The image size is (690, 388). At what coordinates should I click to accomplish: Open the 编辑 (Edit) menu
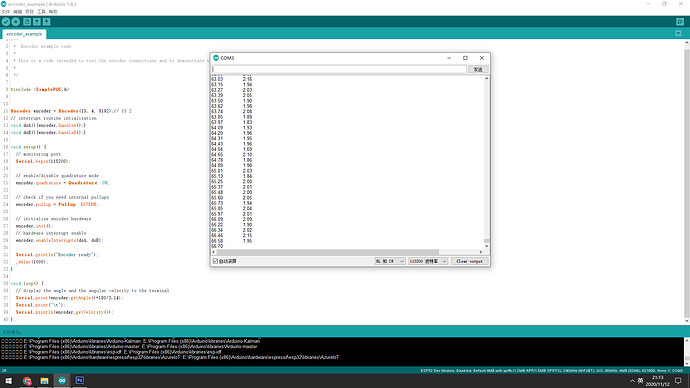point(17,11)
